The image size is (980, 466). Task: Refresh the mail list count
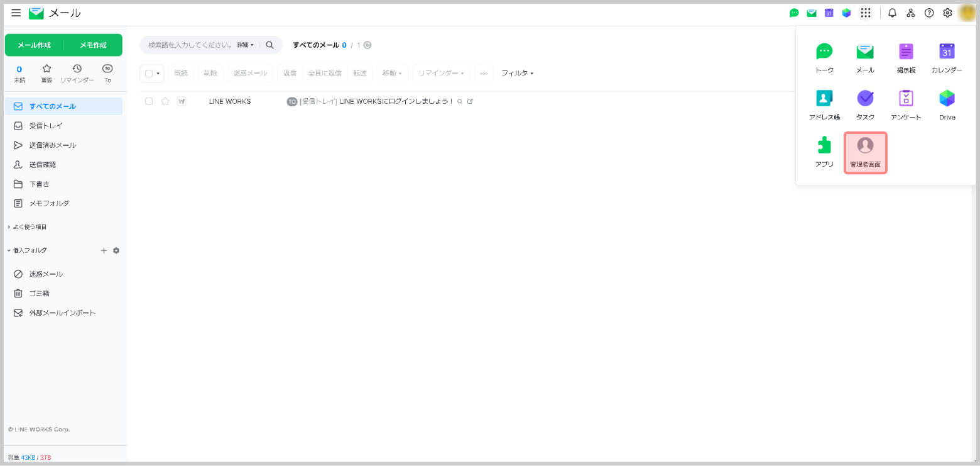(367, 45)
